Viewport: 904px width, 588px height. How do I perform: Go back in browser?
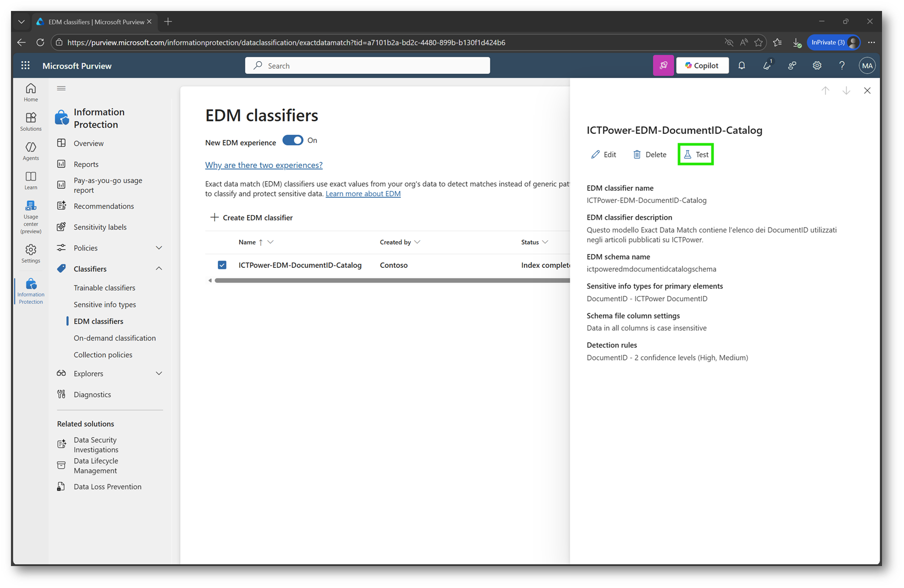[x=21, y=42]
